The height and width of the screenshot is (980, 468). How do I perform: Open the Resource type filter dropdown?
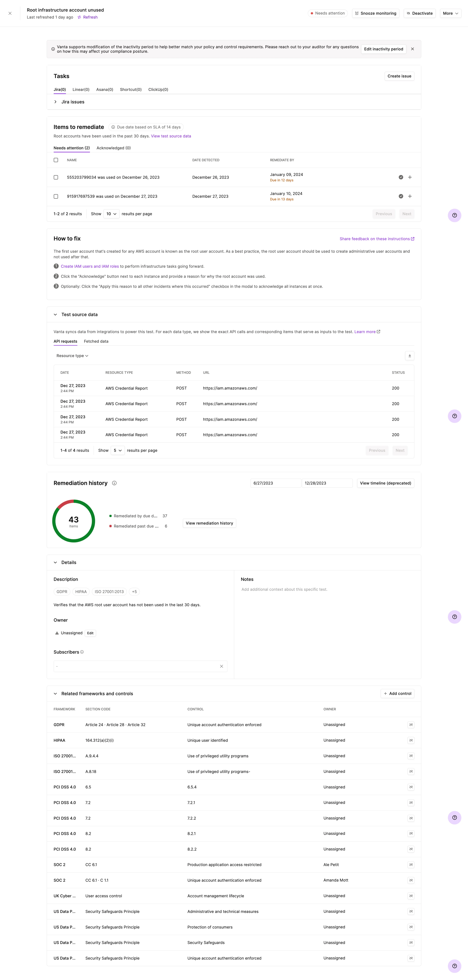pyautogui.click(x=72, y=356)
